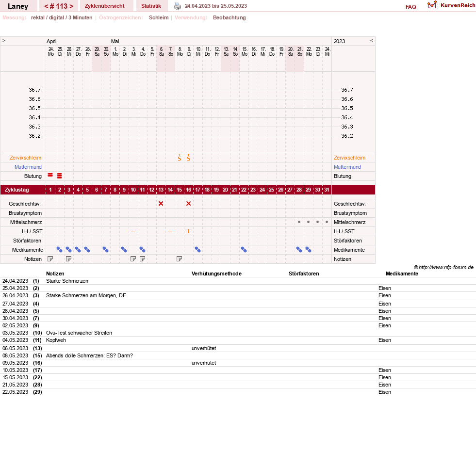The image size is (476, 467).
Task: Click the right Zervixschleim row label
Action: coord(349,158)
